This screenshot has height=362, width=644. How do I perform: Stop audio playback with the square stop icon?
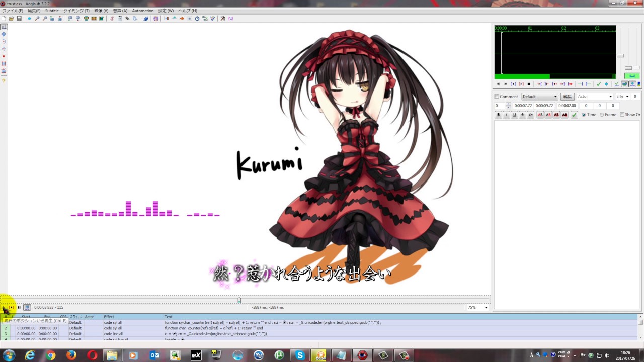pyautogui.click(x=529, y=84)
